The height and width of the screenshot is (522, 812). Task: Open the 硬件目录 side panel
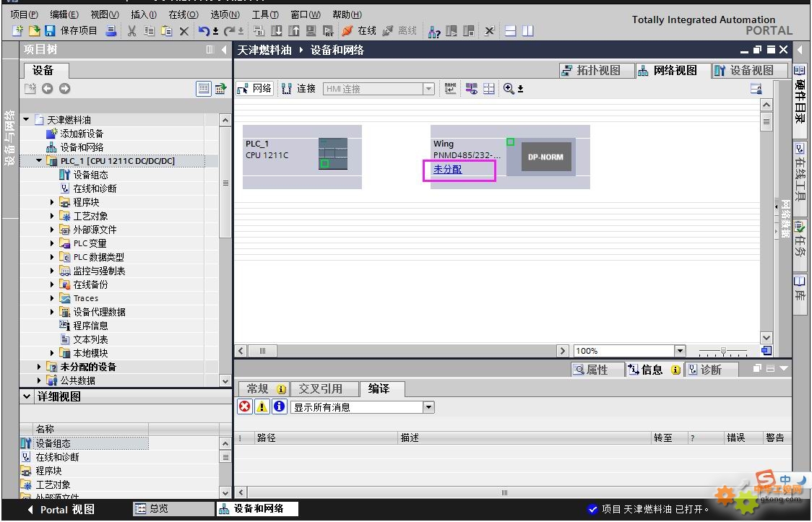800,94
